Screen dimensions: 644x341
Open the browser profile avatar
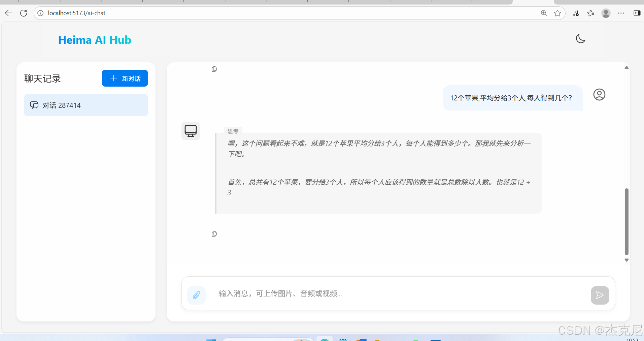click(606, 13)
